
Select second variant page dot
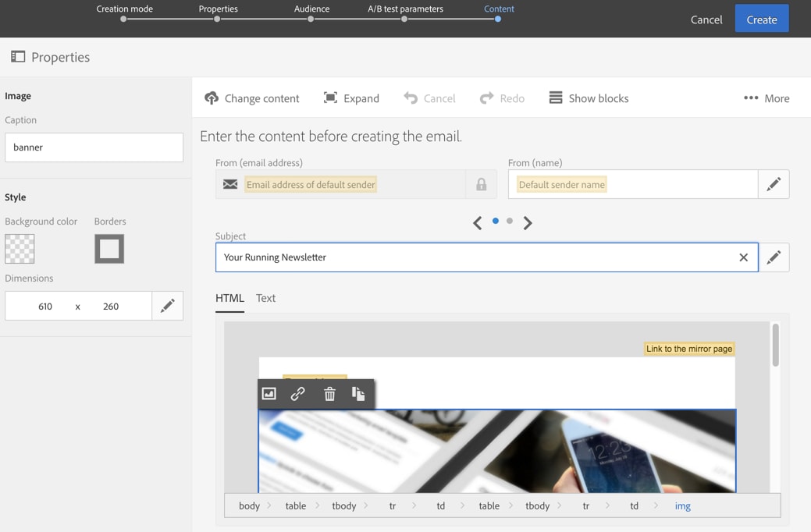510,221
